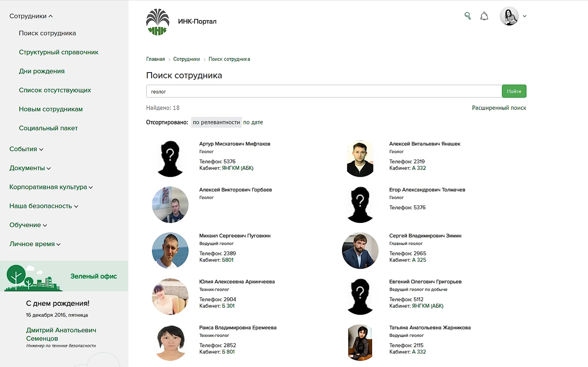Viewport: 588px width, 367px height.
Task: Open Структурный справочник menu item
Action: [x=58, y=52]
